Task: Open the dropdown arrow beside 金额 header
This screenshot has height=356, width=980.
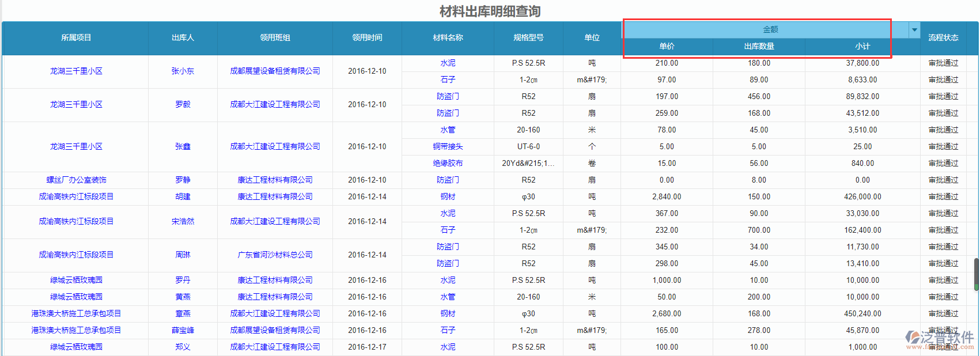Action: pyautogui.click(x=914, y=30)
